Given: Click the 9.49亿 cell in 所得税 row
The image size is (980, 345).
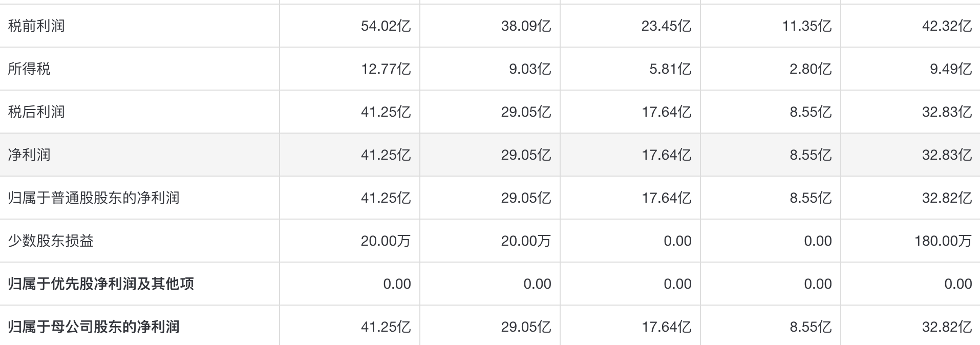Looking at the screenshot, I should coord(950,69).
